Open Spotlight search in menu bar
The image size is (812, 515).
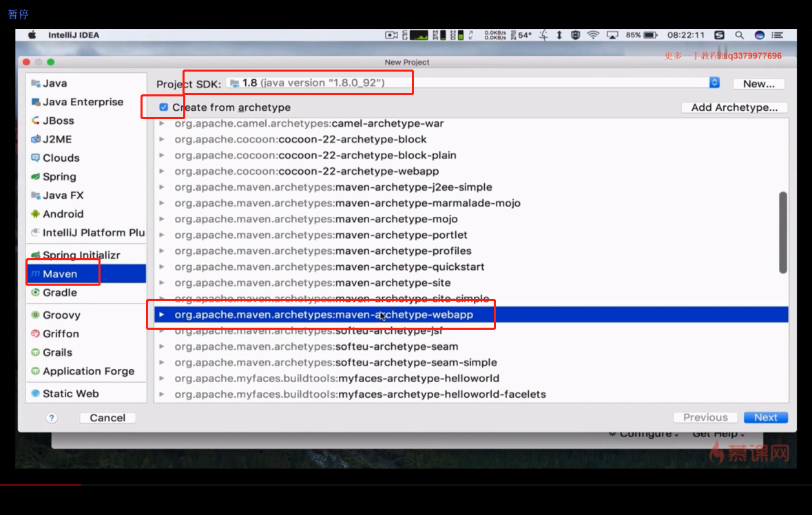(x=739, y=34)
